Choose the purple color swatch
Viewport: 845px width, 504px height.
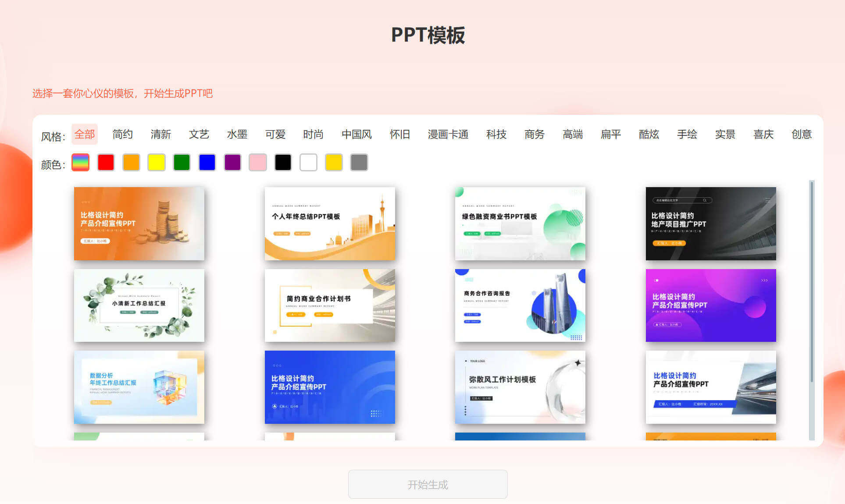pyautogui.click(x=232, y=163)
